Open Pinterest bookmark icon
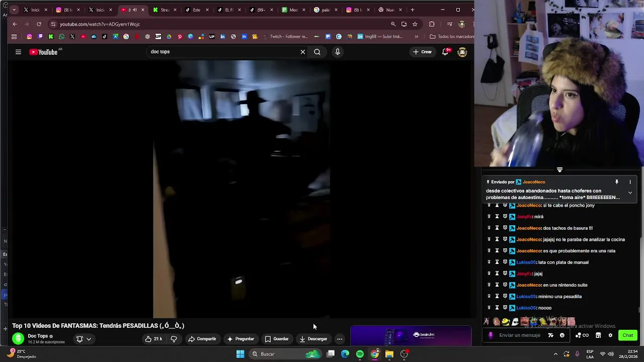Screen dimensions: 644x362 click(180, 37)
